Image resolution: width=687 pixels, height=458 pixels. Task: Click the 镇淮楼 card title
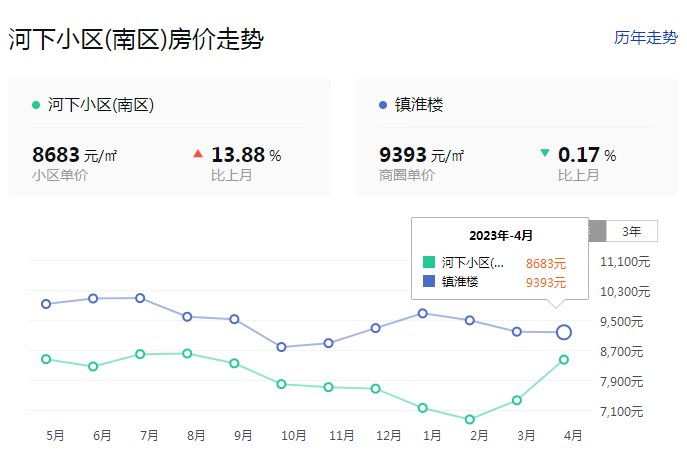coord(419,105)
